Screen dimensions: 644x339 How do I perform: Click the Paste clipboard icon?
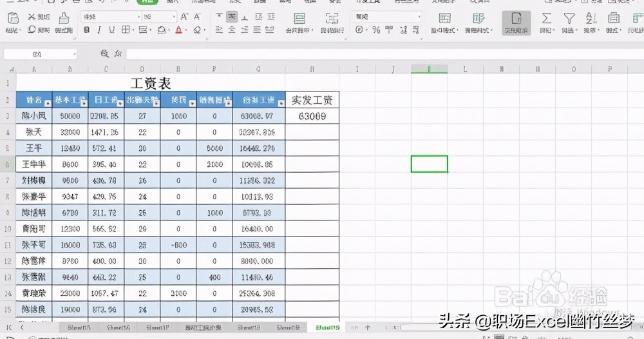pyautogui.click(x=13, y=18)
